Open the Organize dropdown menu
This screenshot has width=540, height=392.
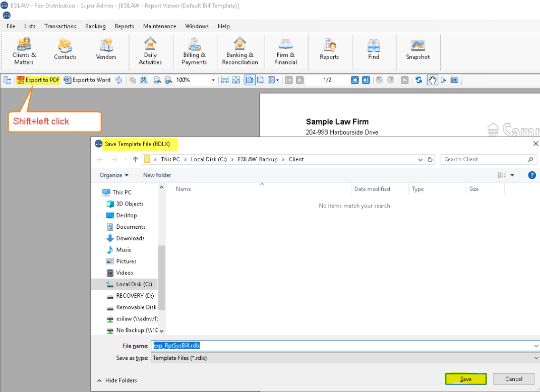[x=114, y=175]
